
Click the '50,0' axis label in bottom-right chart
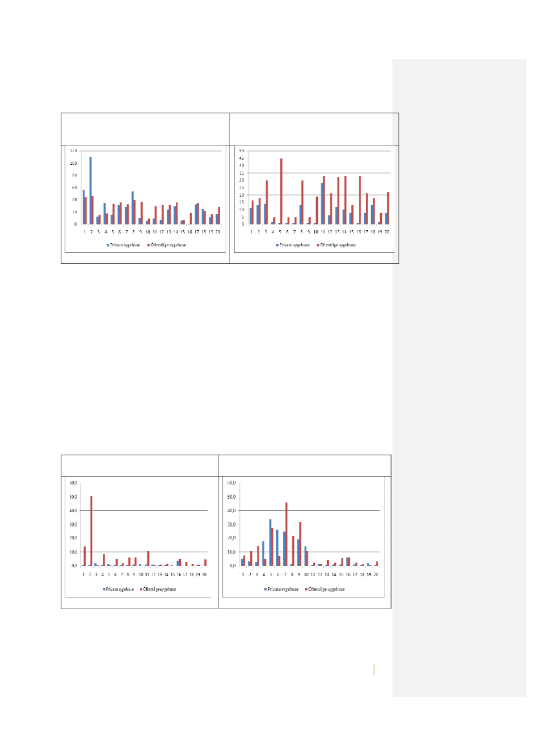231,497
